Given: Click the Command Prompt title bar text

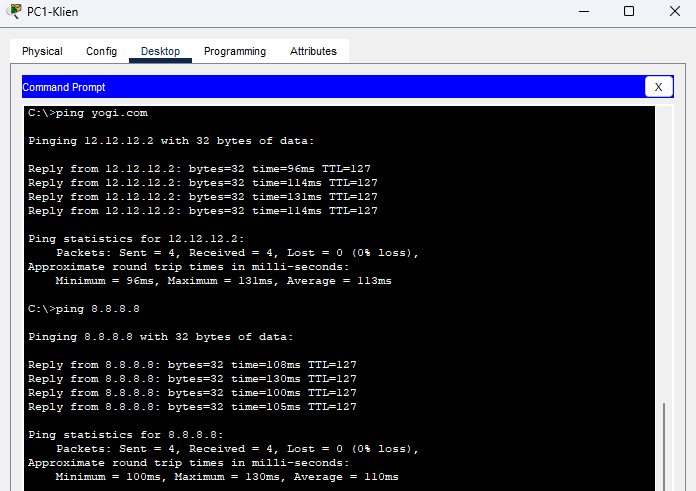Looking at the screenshot, I should click(x=64, y=87).
